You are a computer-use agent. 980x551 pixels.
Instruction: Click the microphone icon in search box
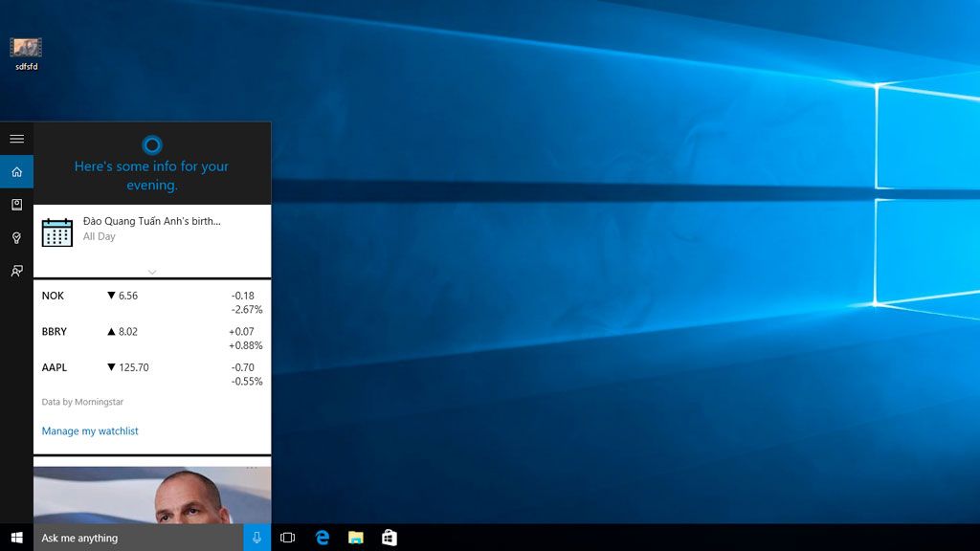tap(256, 538)
